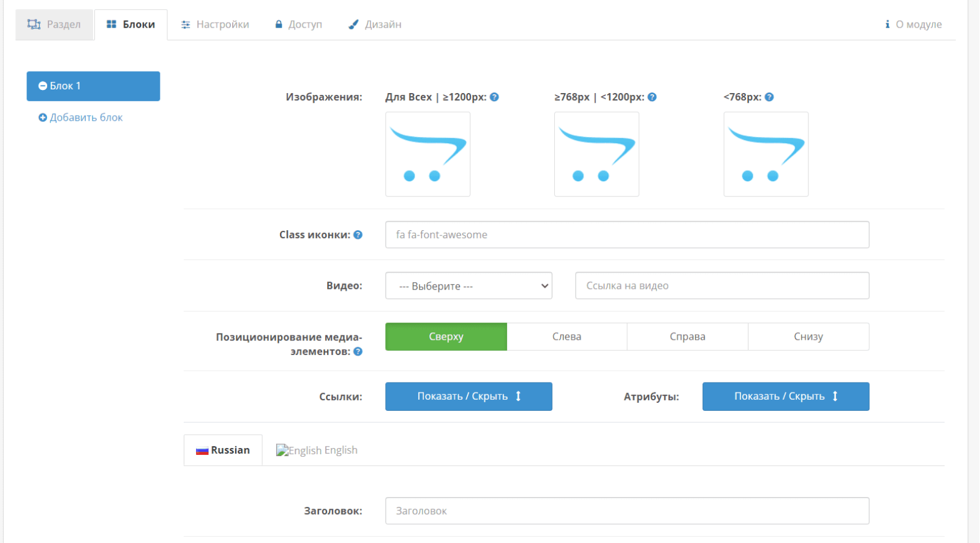This screenshot has height=543, width=980.
Task: Open the О модуле tab
Action: (x=913, y=24)
